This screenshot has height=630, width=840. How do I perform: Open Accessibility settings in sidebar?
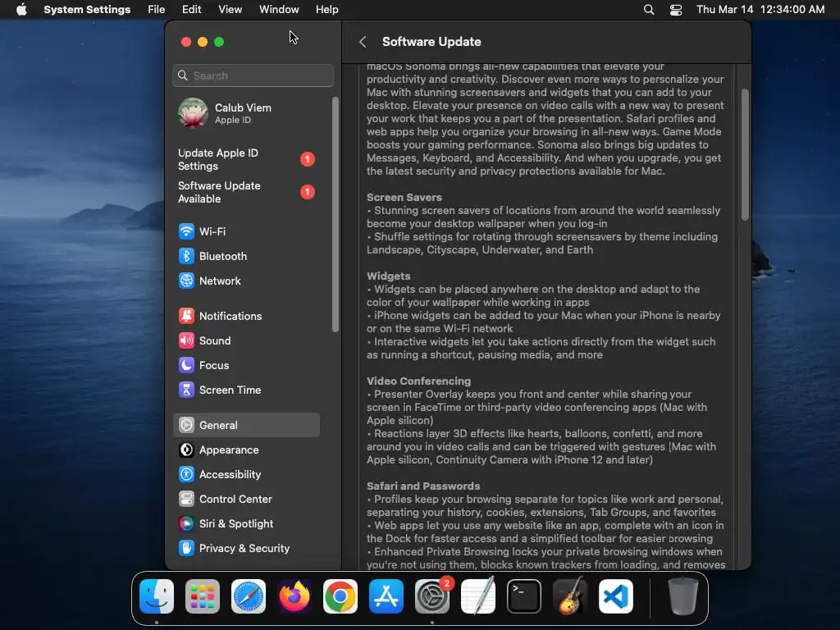click(246, 475)
